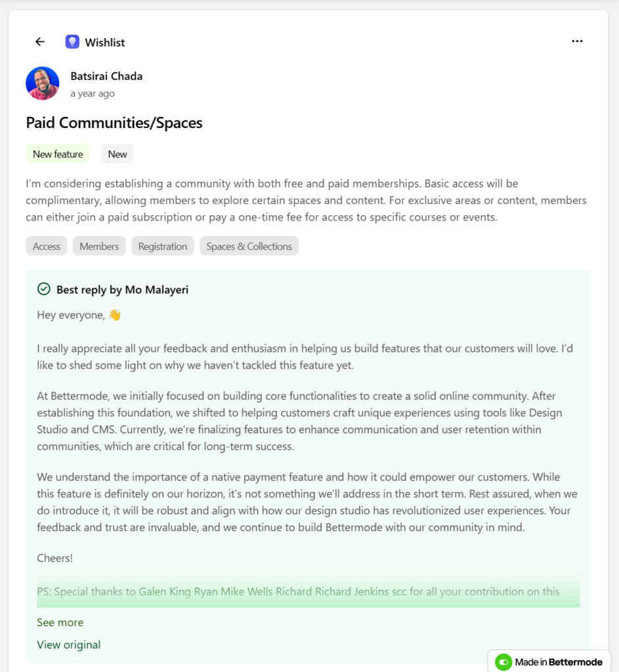Click the Bettermode logo in the badge
The height and width of the screenshot is (672, 619).
click(503, 661)
